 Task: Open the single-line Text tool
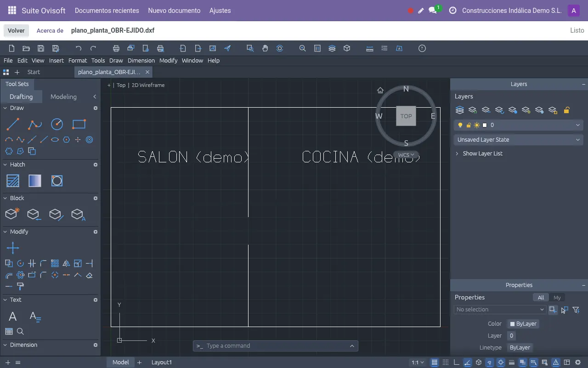(x=13, y=316)
